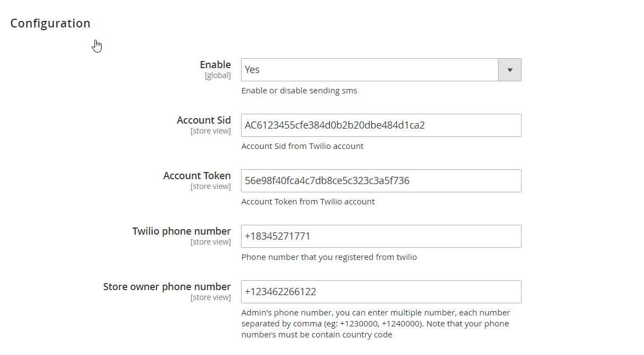
Task: Focus the Account Sid input field
Action: 381,125
